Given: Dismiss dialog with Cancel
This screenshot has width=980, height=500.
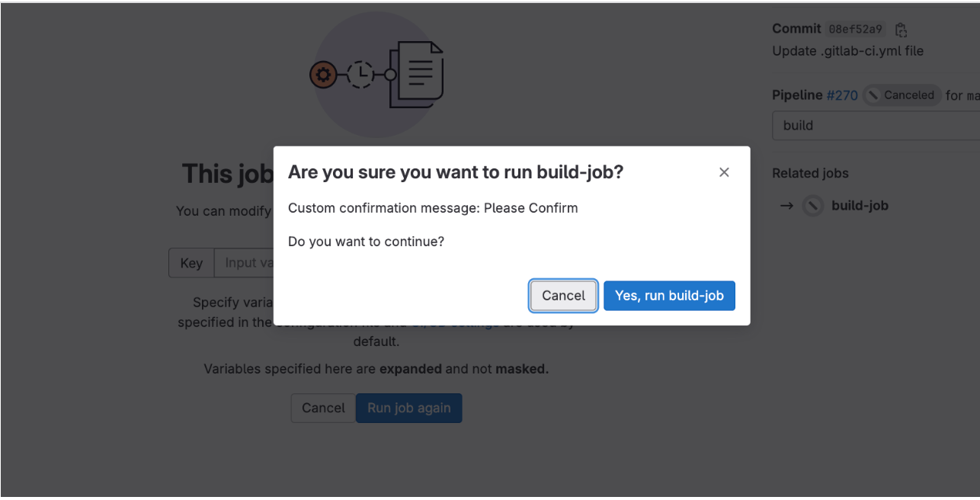Looking at the screenshot, I should pos(563,296).
